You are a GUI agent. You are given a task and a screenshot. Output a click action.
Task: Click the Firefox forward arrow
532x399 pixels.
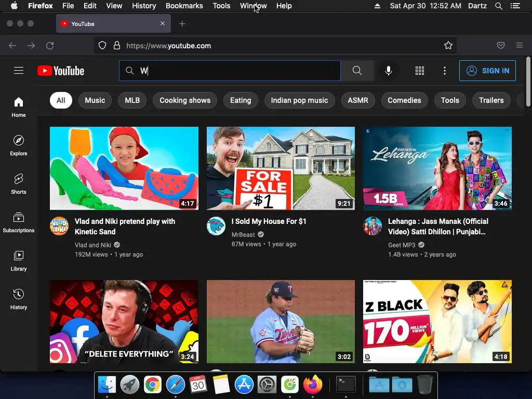pos(31,46)
